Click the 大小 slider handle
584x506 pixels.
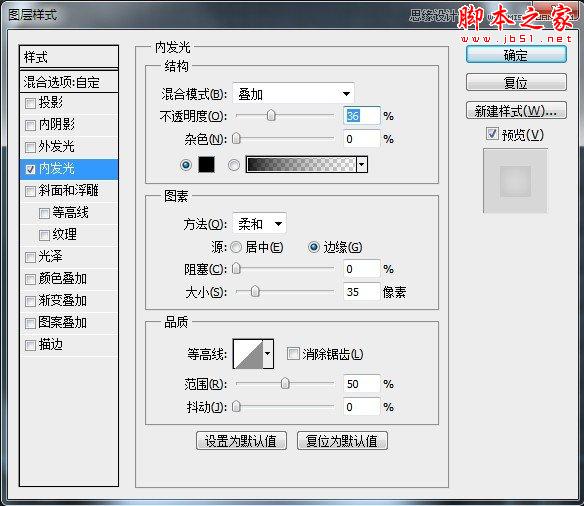point(255,291)
